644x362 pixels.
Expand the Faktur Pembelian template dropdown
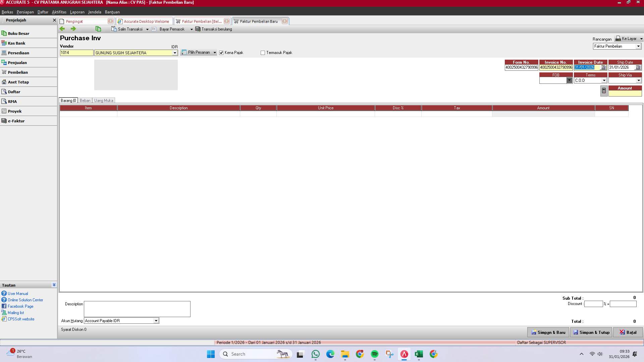tap(639, 46)
